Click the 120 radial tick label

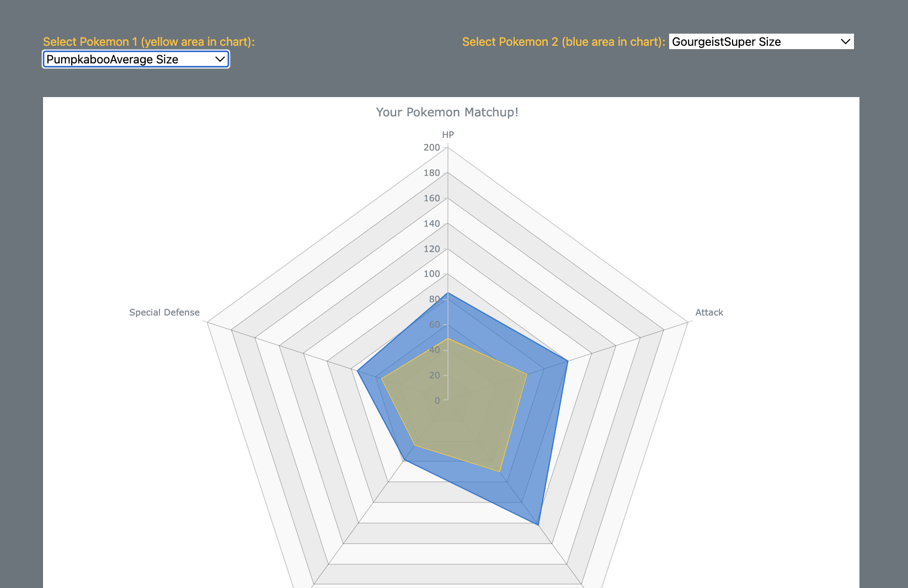431,249
